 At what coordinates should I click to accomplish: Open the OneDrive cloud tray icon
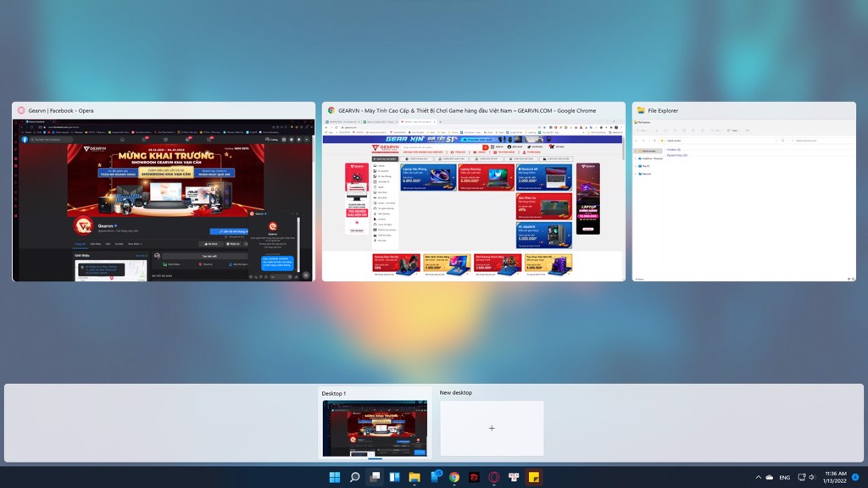(x=770, y=477)
